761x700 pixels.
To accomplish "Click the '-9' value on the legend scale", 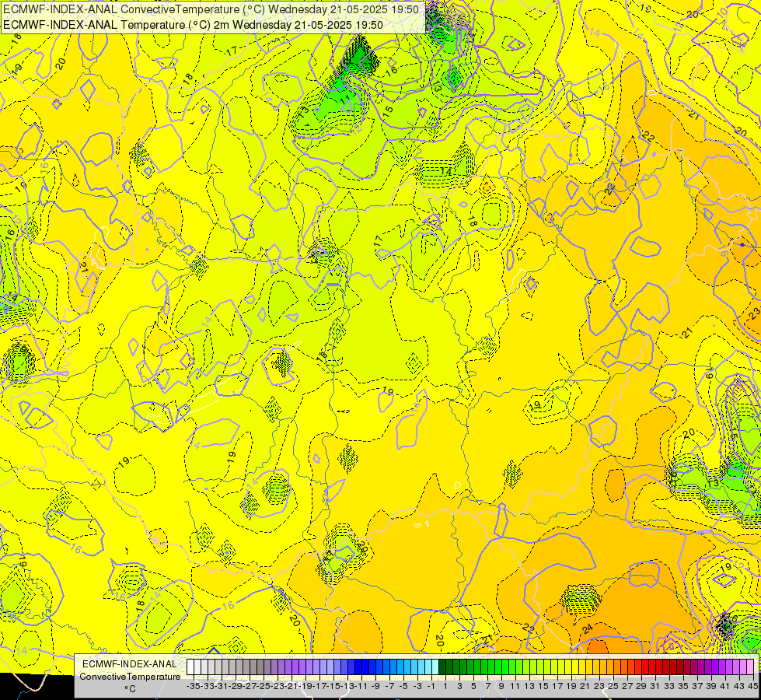I will [x=375, y=686].
